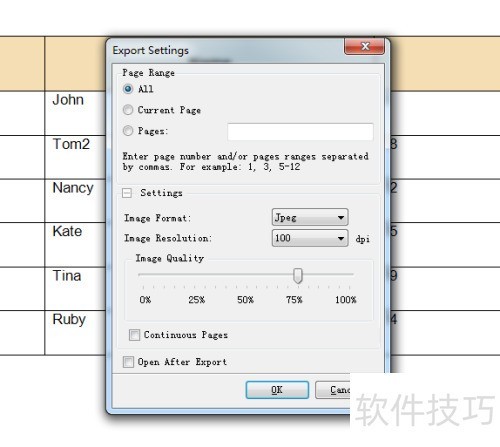Close the Export Settings dialog
Viewport: 500px width, 447px height.
[364, 46]
